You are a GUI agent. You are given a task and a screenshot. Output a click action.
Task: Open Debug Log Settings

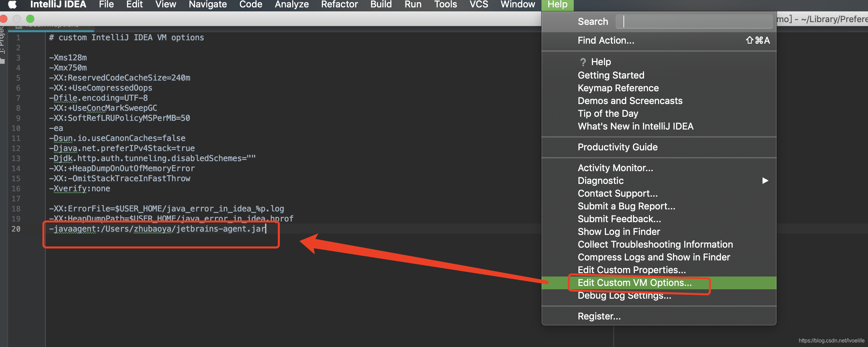pyautogui.click(x=659, y=296)
